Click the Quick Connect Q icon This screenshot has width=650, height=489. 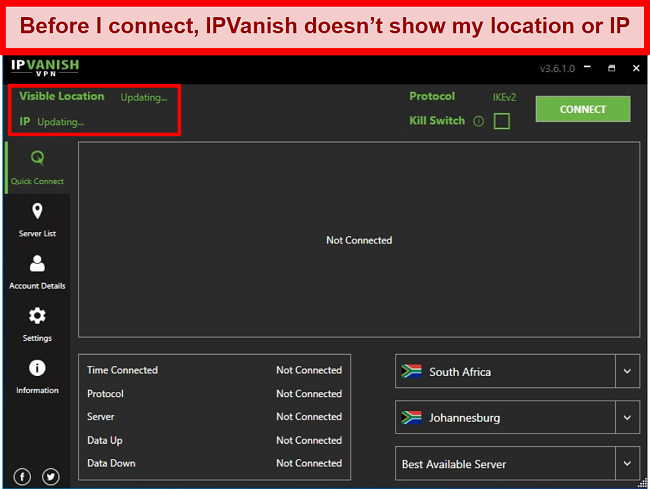(37, 157)
